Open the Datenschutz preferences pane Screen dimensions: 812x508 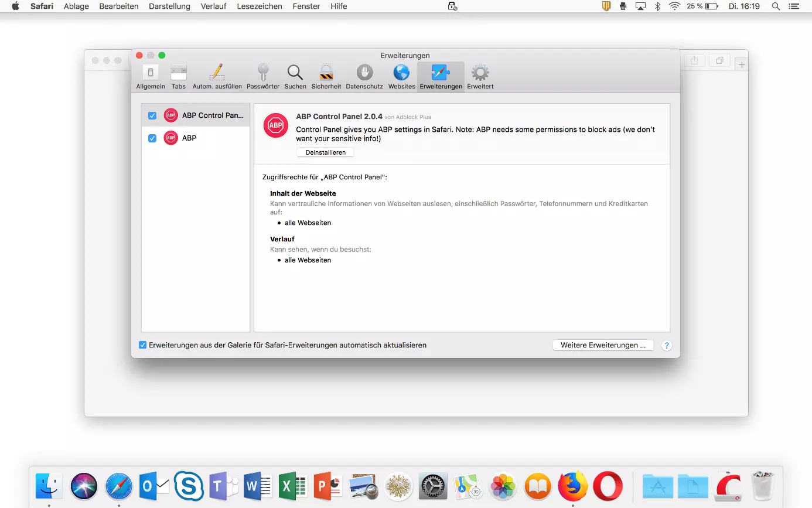[364, 77]
